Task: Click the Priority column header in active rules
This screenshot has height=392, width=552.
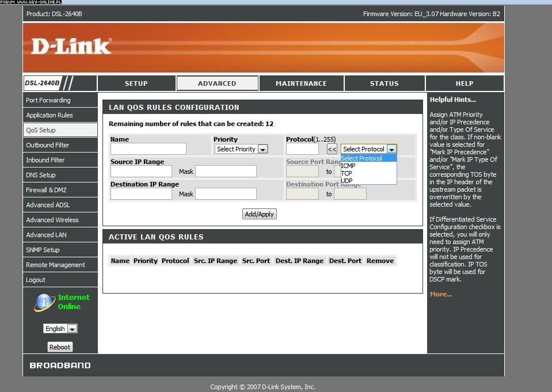Action: coord(146,261)
